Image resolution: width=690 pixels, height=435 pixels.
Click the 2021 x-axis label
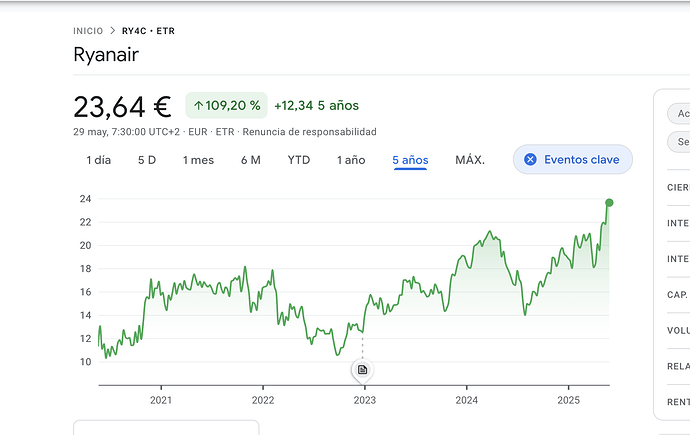(161, 400)
